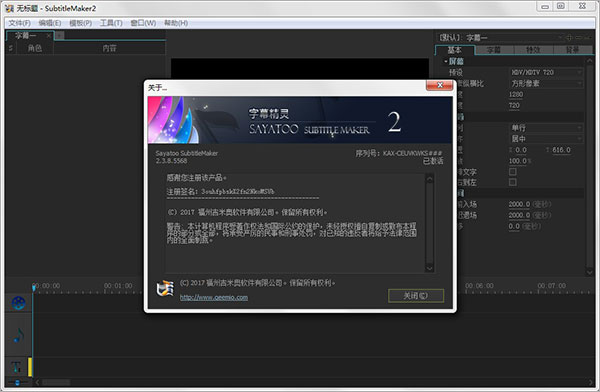Click the plus icon in properties panel header
600x392 pixels.
(x=569, y=38)
